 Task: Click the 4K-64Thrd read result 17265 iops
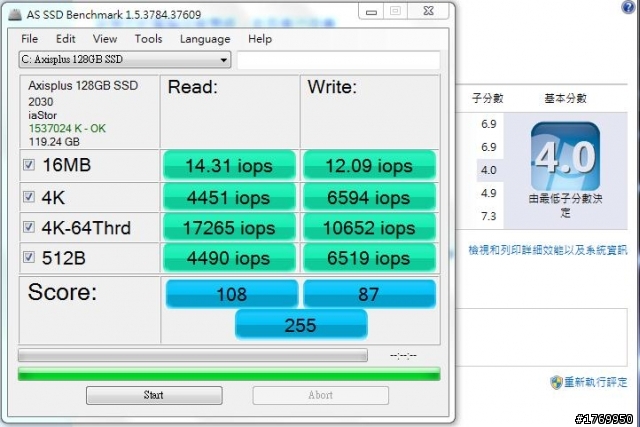click(229, 228)
